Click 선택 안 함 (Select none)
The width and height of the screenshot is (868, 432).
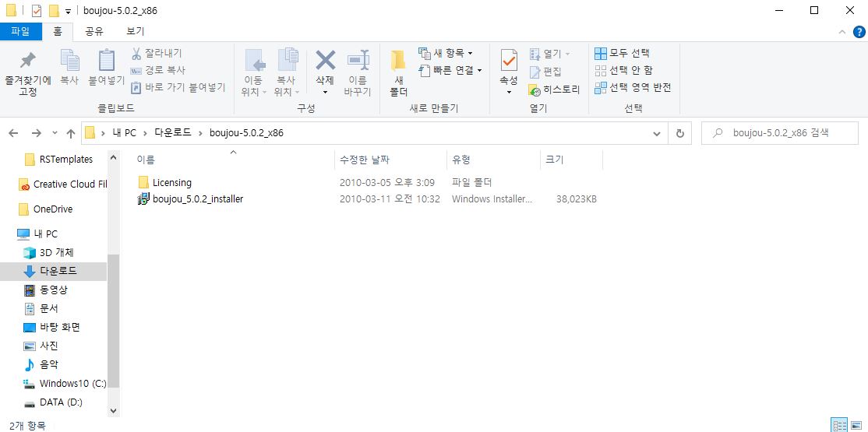(623, 70)
